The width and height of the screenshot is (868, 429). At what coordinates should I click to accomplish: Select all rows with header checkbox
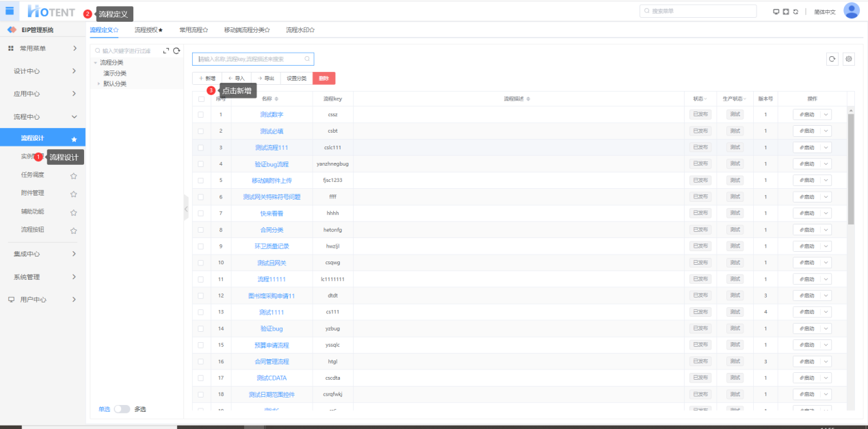[201, 99]
